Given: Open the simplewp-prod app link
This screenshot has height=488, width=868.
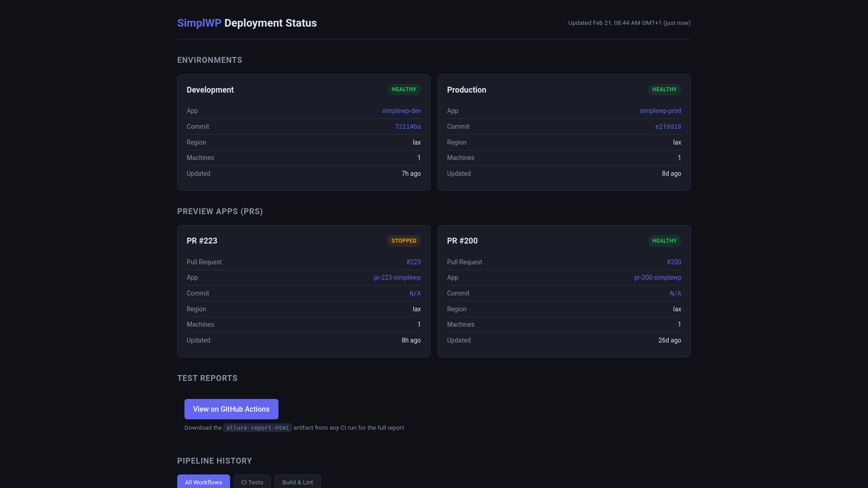Looking at the screenshot, I should [x=660, y=111].
